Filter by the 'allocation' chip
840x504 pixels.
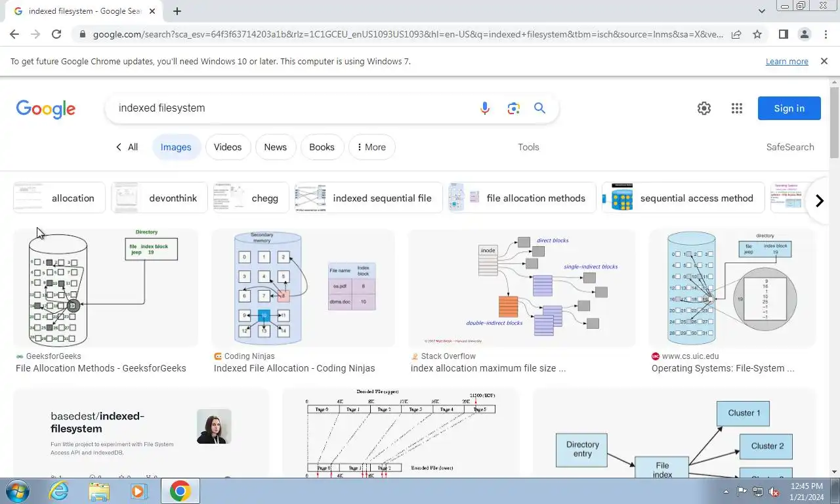59,198
